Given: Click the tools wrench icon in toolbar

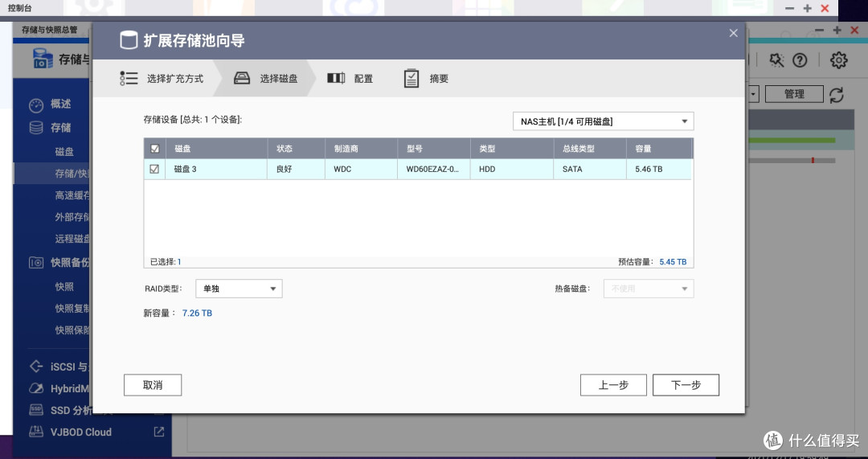Looking at the screenshot, I should (776, 60).
